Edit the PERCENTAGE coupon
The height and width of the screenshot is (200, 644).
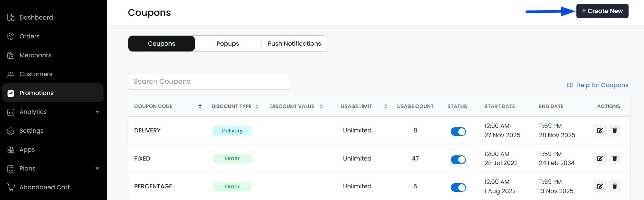point(600,186)
